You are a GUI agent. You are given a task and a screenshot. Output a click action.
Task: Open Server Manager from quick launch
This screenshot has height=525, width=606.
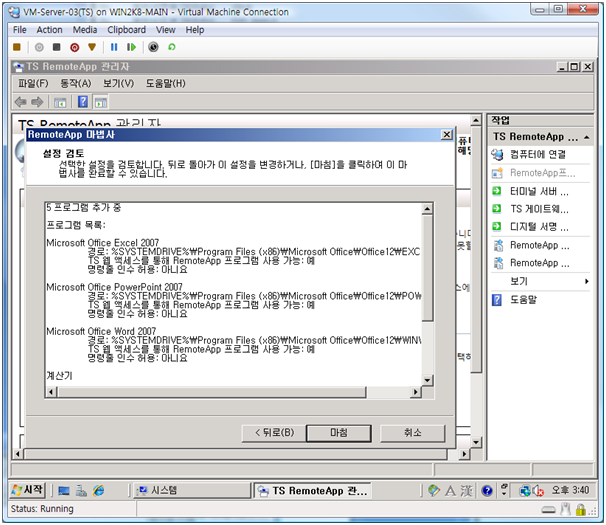click(81, 491)
